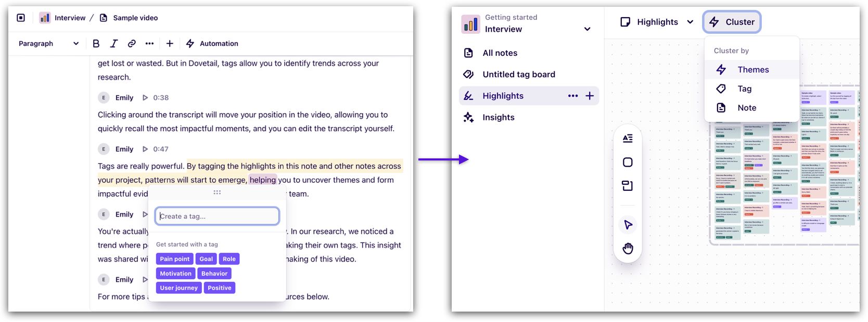Image resolution: width=868 pixels, height=322 pixels.
Task: Play Emily's clip at 0:38
Action: pos(145,98)
